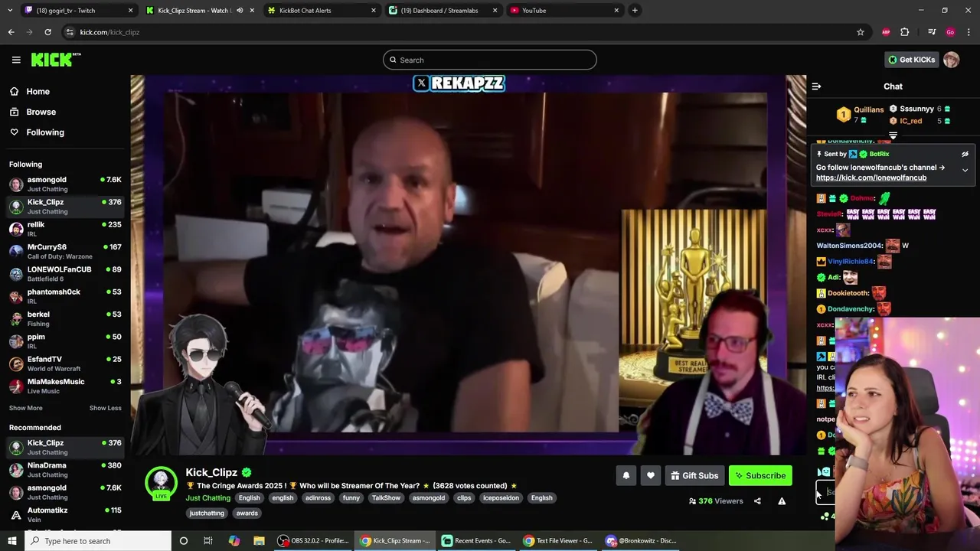Expand the gift leaderboard handle under Quillians
The height and width of the screenshot is (551, 980).
(x=893, y=135)
